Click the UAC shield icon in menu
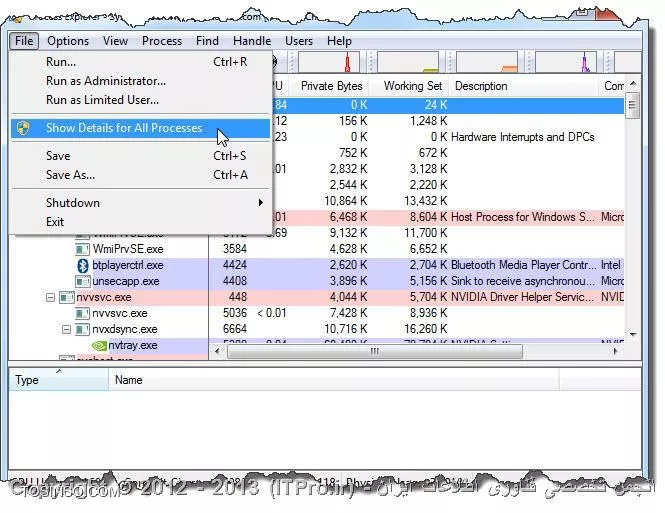 pos(23,128)
